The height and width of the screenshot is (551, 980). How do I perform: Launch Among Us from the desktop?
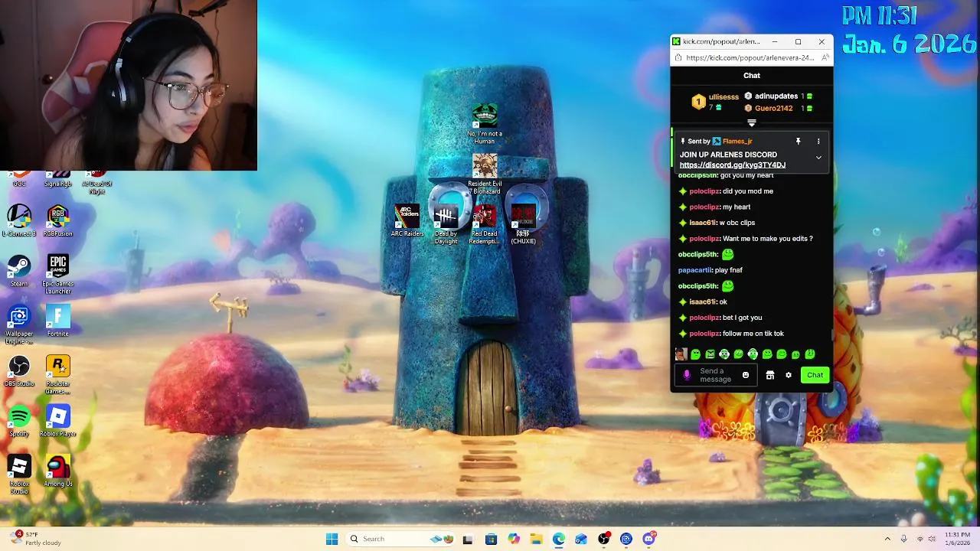click(x=58, y=471)
